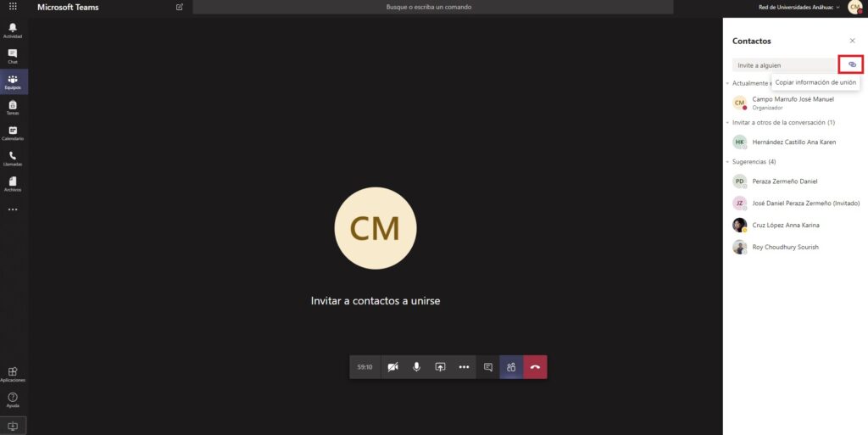Show conversation chat icon in call bar
The height and width of the screenshot is (435, 868).
tap(487, 367)
